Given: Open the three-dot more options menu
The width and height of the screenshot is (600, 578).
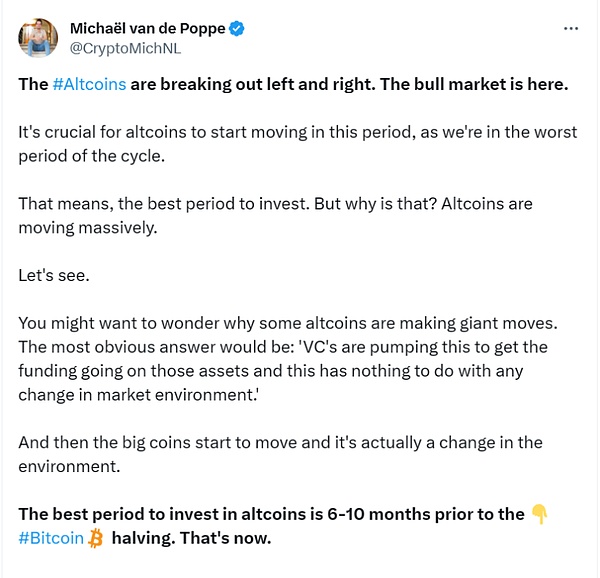Looking at the screenshot, I should pyautogui.click(x=571, y=29).
